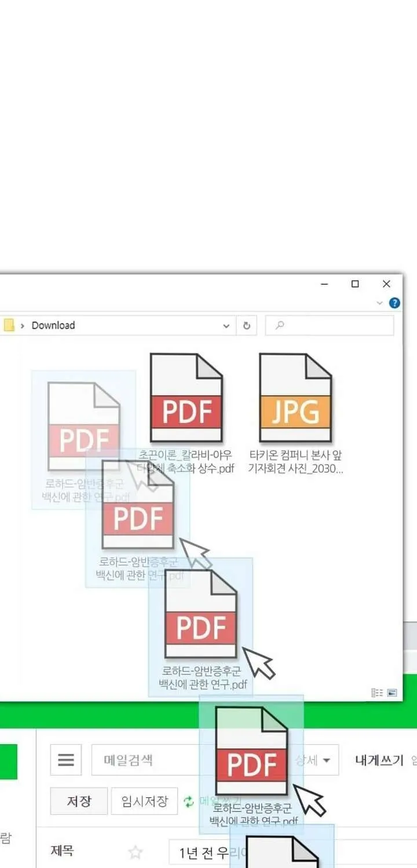Click refresh button beside Download address bar
417x868 pixels.
point(246,325)
